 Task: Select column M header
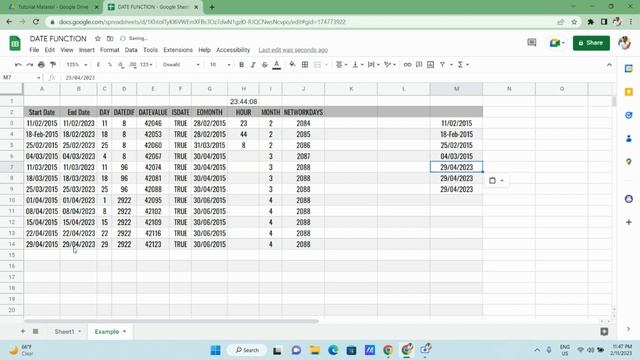(456, 89)
